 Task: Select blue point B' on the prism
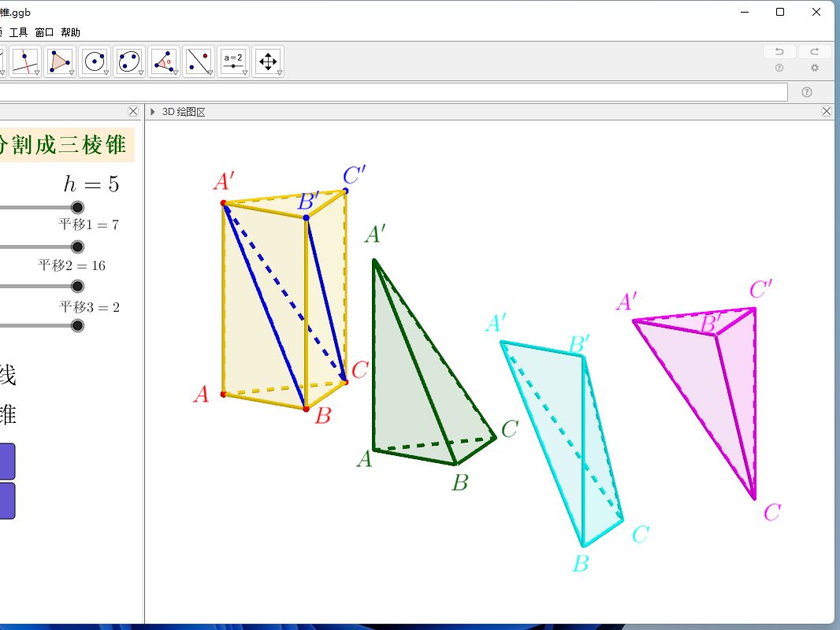pos(307,217)
